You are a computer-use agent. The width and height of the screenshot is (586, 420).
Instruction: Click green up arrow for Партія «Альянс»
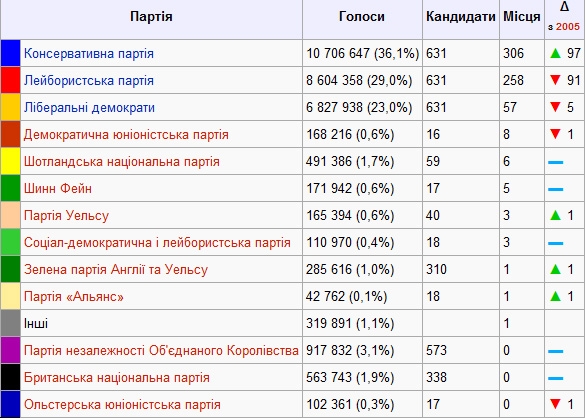click(x=556, y=296)
